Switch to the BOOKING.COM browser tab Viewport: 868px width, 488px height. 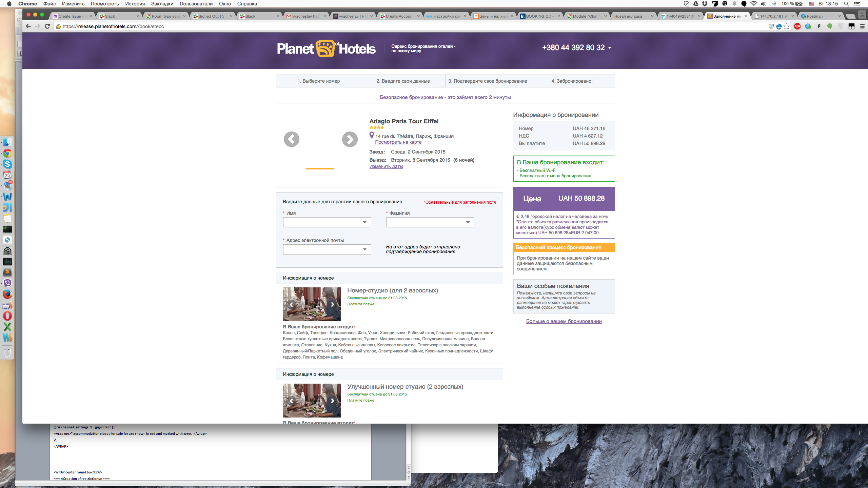pos(539,16)
